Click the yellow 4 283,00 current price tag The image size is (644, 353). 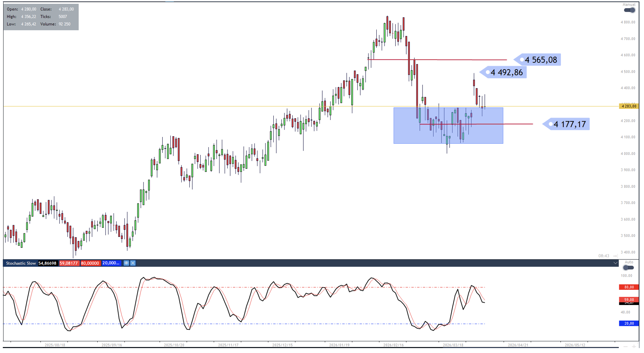tap(629, 106)
